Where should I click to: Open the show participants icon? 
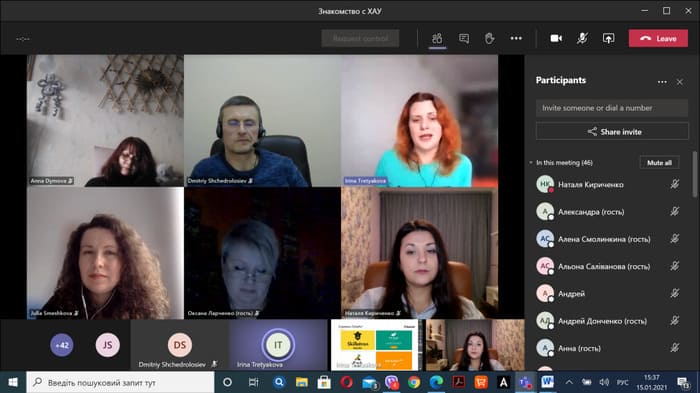(437, 39)
